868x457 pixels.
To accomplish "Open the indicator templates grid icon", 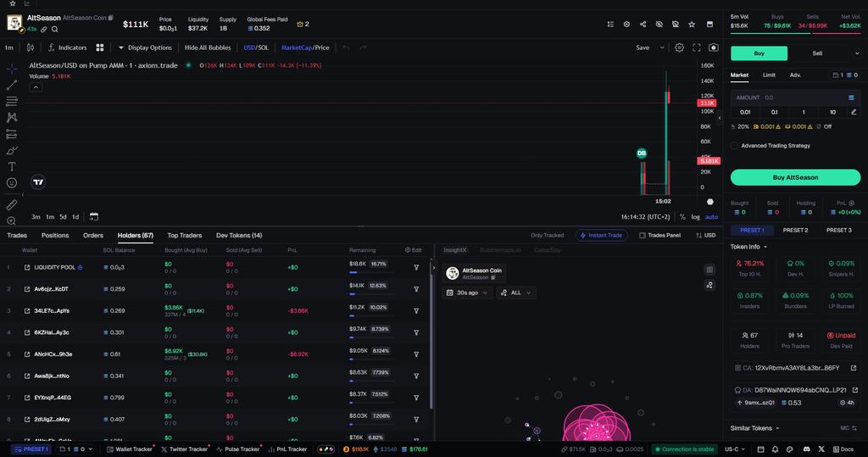I will 100,47.
